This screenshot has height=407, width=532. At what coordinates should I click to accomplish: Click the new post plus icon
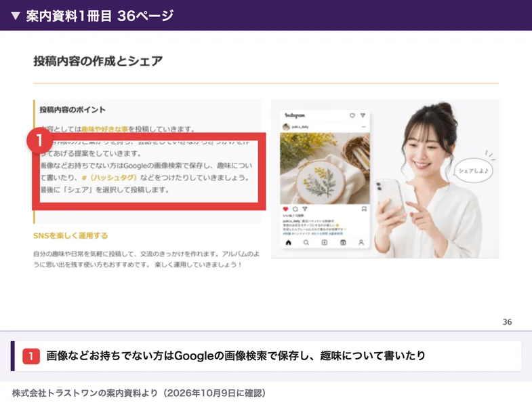tap(325, 243)
